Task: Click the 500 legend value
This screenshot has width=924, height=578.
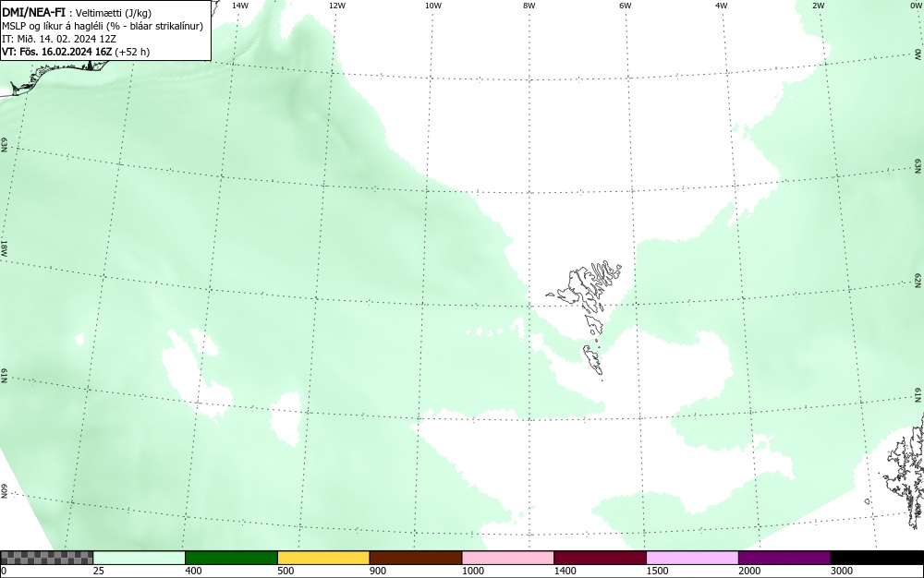Action: pos(286,571)
